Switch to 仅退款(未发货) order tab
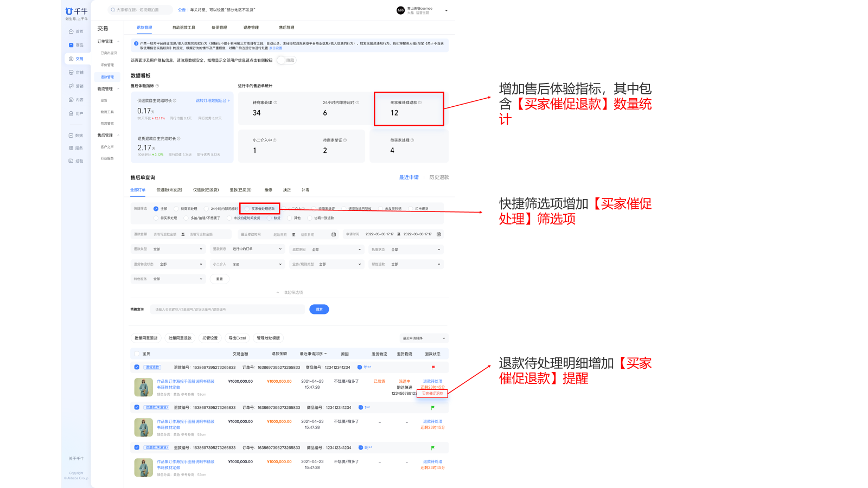Screen dimensions: 868x488 point(169,190)
